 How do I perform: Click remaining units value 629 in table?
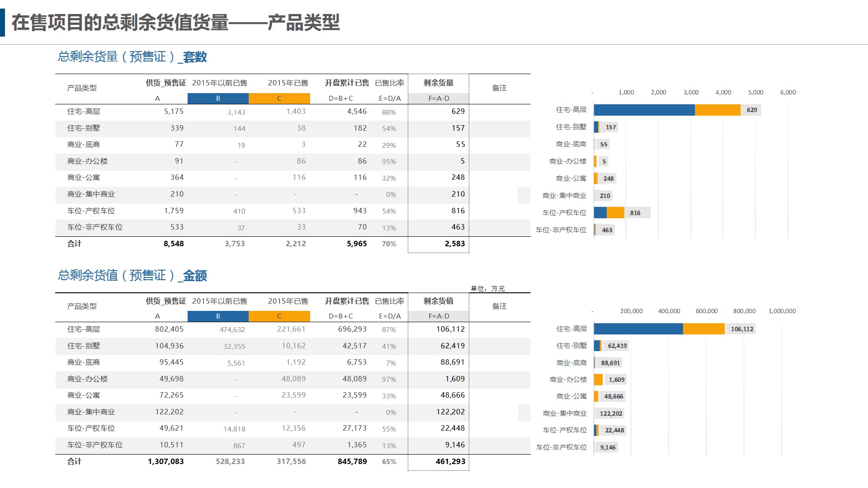pos(458,111)
